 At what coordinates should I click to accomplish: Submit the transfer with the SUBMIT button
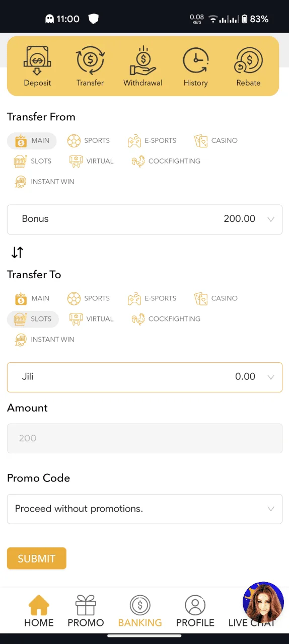pyautogui.click(x=37, y=558)
